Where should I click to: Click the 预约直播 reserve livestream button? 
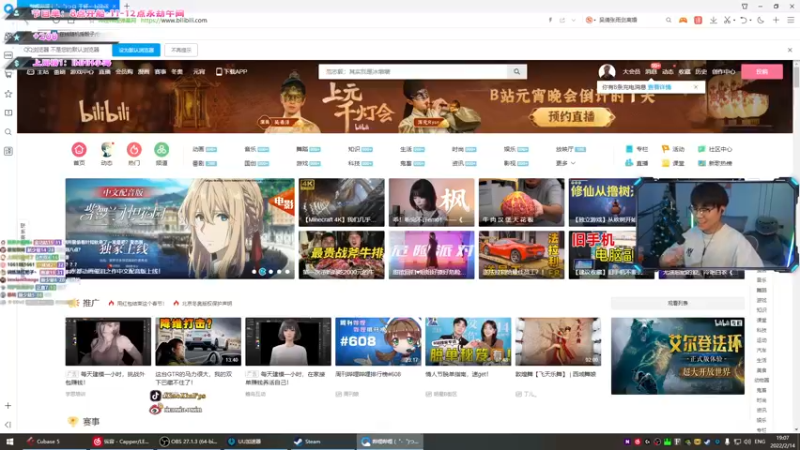coord(571,117)
